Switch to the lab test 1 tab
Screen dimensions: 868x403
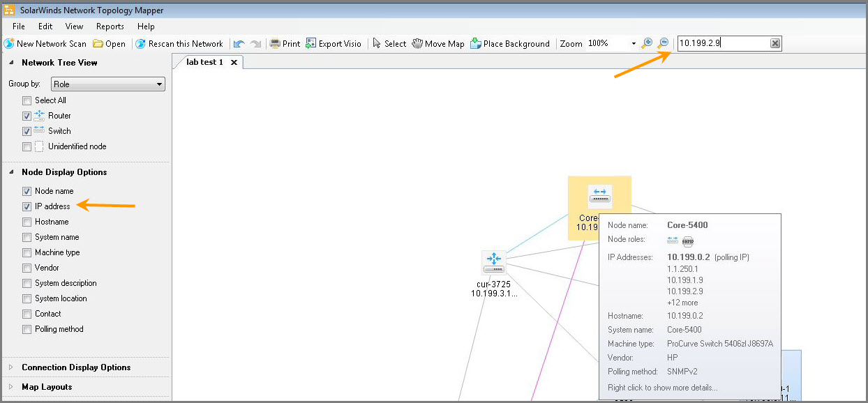tap(204, 62)
